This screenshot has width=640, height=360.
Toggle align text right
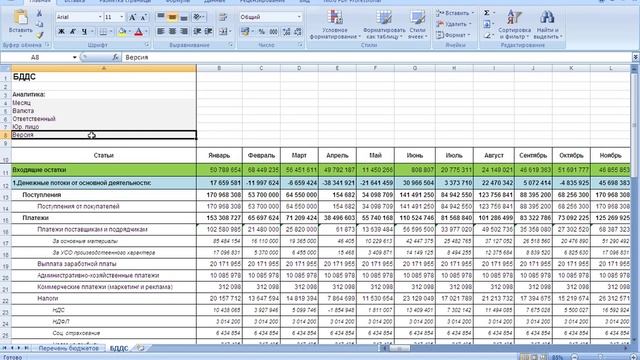(x=184, y=31)
